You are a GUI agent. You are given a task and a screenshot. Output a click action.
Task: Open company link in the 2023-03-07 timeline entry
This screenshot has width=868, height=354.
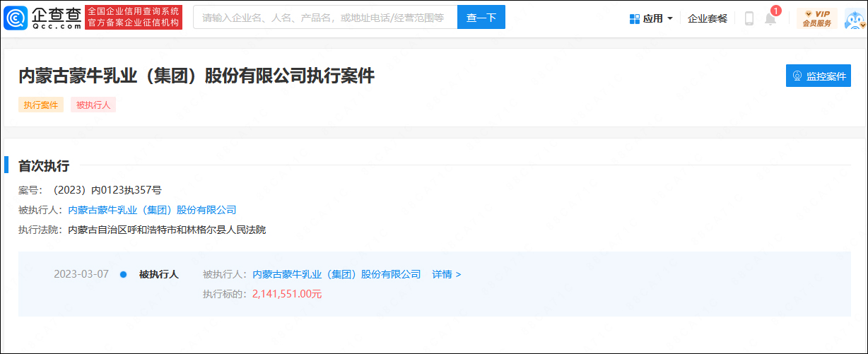click(336, 274)
